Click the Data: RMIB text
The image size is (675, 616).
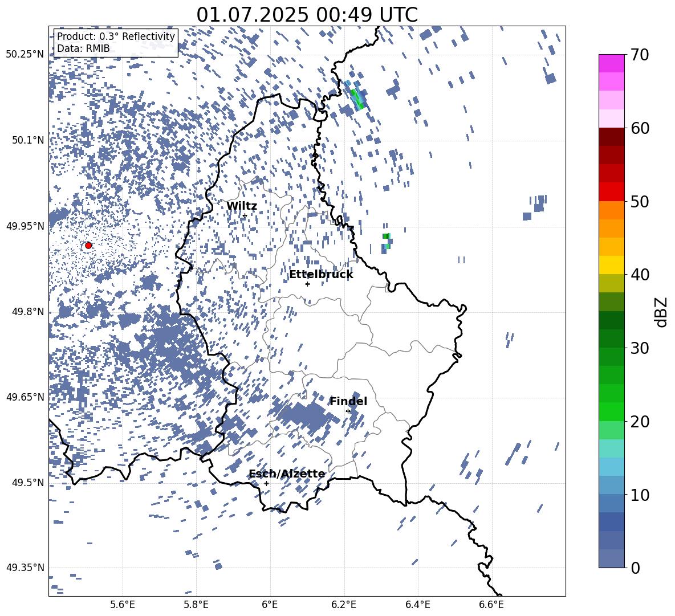coord(83,48)
